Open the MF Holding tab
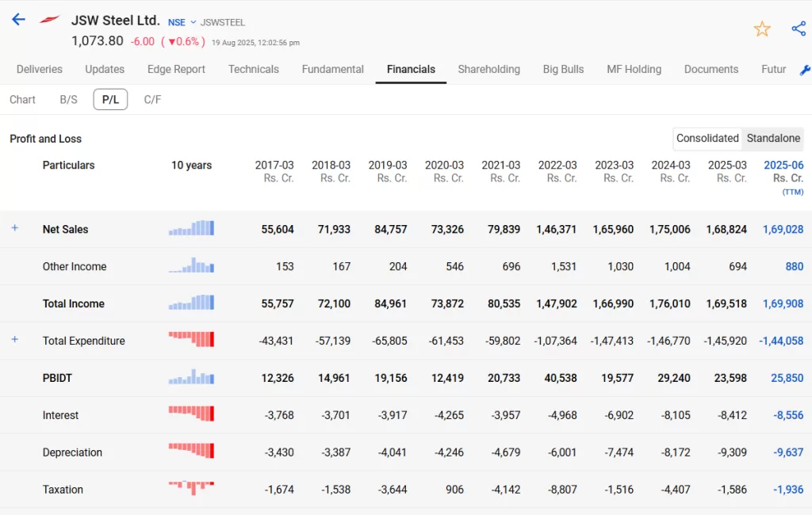The width and height of the screenshot is (812, 515). (634, 70)
